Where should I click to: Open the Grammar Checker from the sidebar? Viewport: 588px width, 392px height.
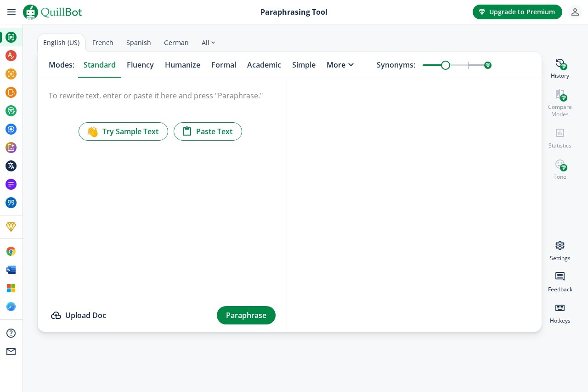pos(11,56)
